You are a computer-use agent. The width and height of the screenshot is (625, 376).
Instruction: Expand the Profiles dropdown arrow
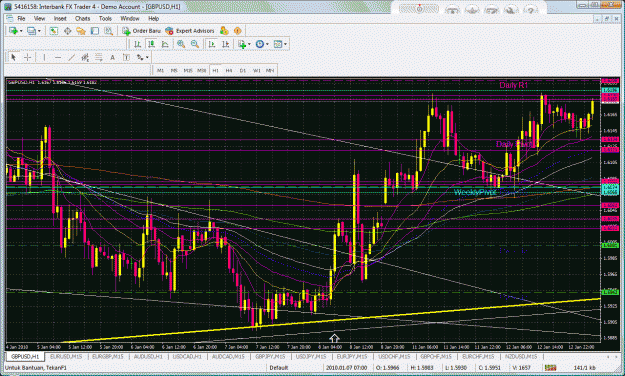(x=39, y=31)
